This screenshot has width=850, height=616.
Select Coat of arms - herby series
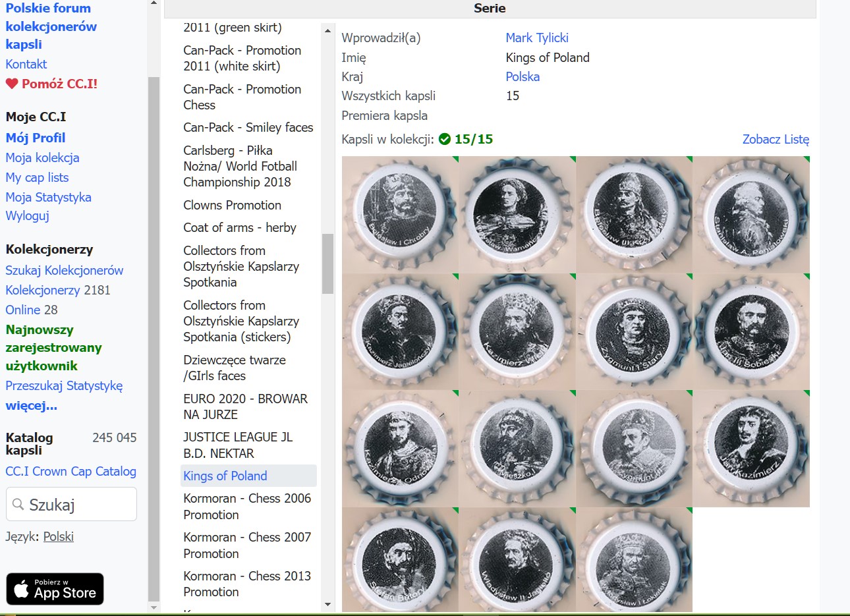click(240, 227)
